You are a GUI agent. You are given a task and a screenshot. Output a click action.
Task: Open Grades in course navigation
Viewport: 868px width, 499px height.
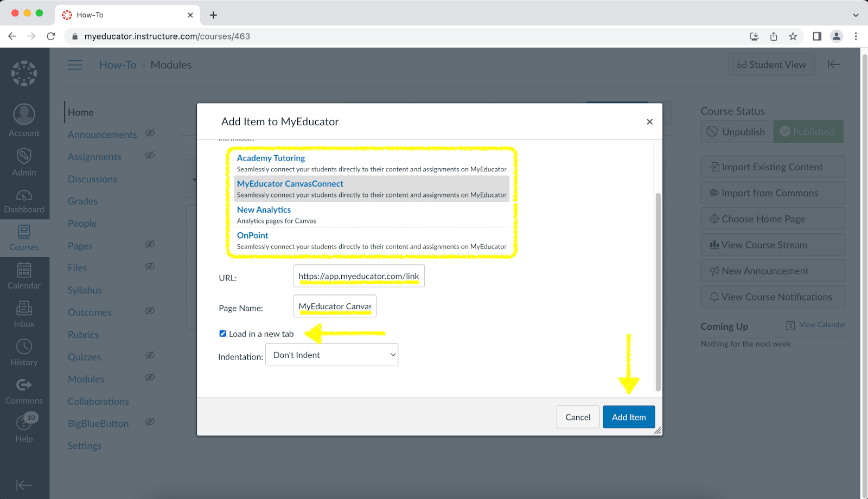tap(82, 201)
